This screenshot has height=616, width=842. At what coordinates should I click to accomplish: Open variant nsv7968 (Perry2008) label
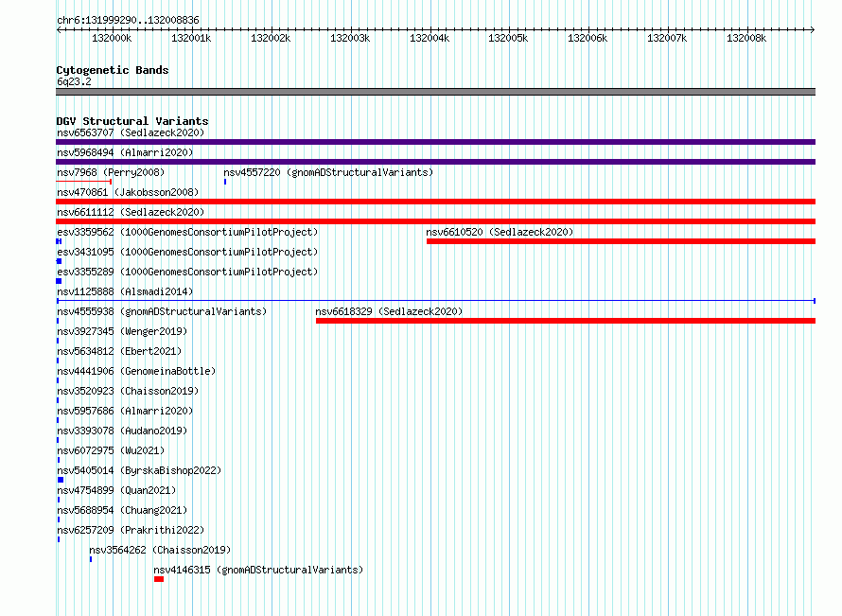111,172
